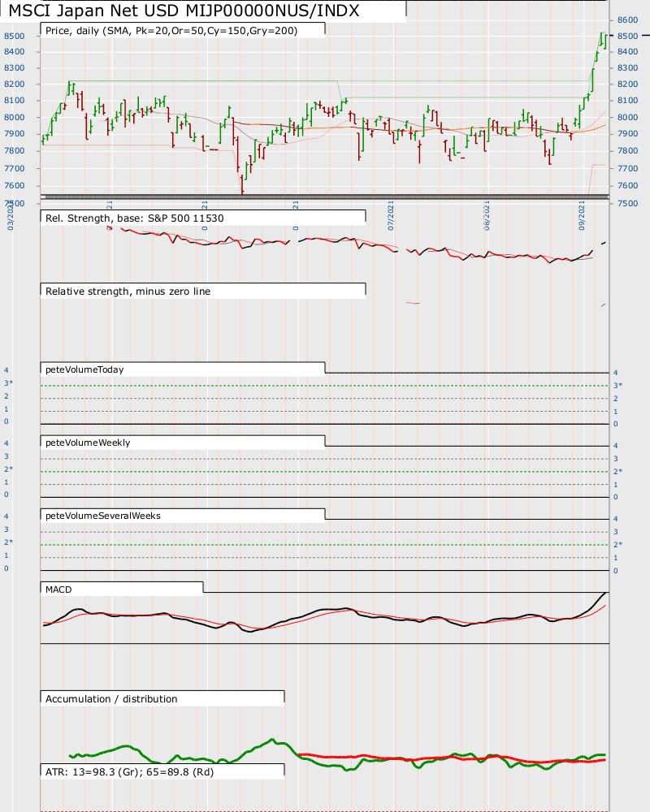Click the 2* level on peteVolumeSeveralWeeks left axis
The image size is (650, 812).
8,542
